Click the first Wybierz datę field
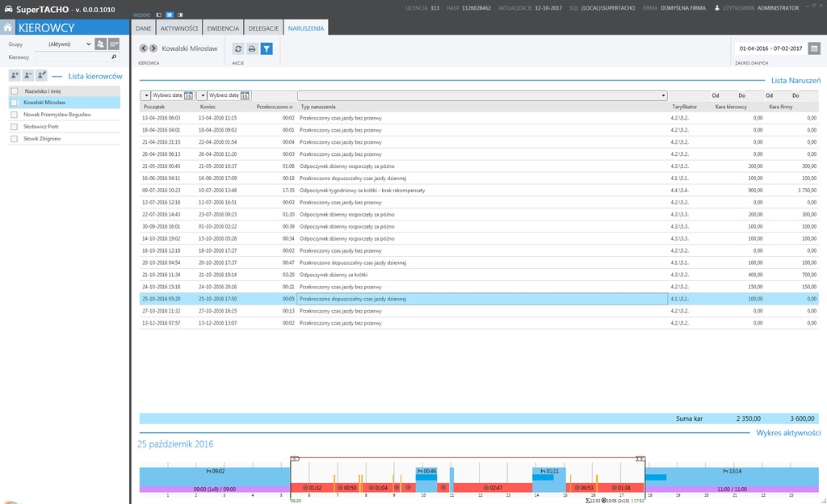The width and height of the screenshot is (827, 504). click(x=168, y=95)
